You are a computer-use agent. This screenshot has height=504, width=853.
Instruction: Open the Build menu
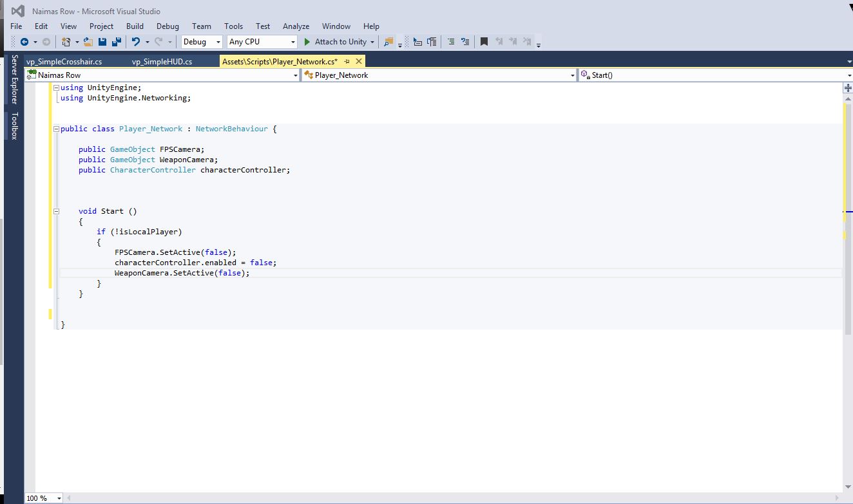click(135, 26)
